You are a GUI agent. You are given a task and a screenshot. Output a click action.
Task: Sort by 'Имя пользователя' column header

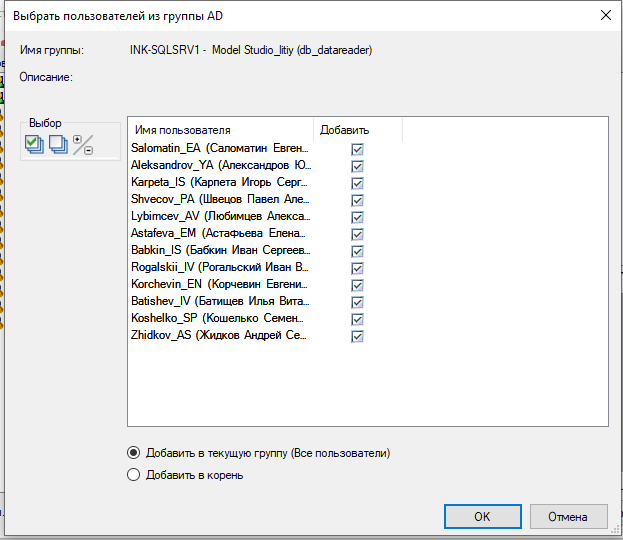(x=221, y=130)
